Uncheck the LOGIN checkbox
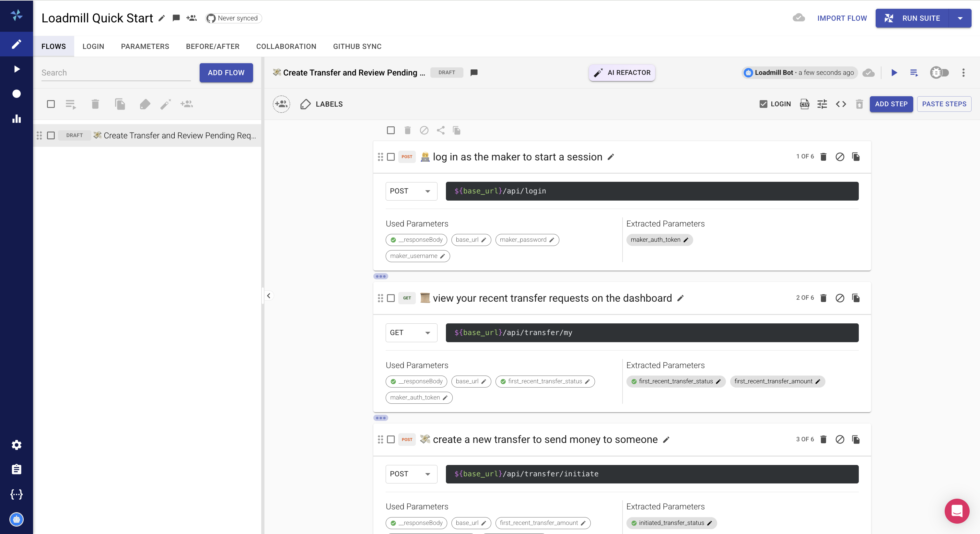This screenshot has height=534, width=980. 763,104
